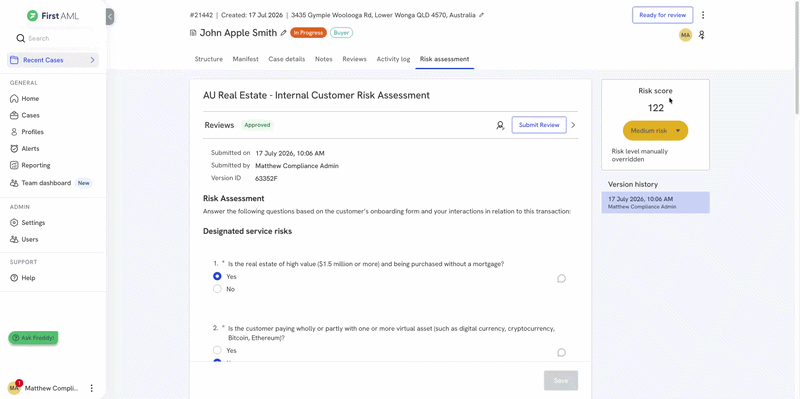Click the MA user avatar with notification badge
This screenshot has height=399, width=800.
[x=14, y=388]
